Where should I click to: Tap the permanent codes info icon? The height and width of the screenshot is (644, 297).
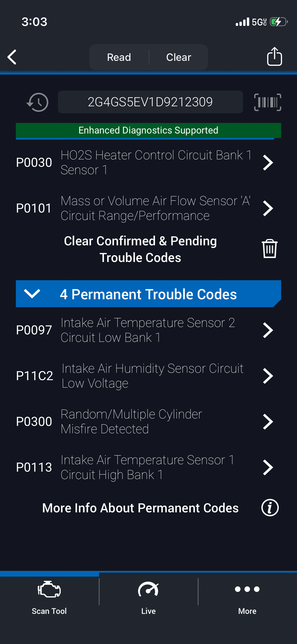coord(270,508)
